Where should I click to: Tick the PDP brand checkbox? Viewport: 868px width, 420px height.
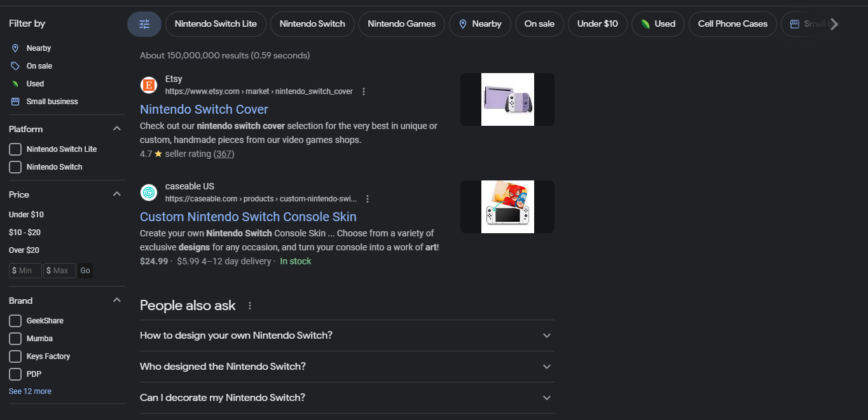(15, 374)
